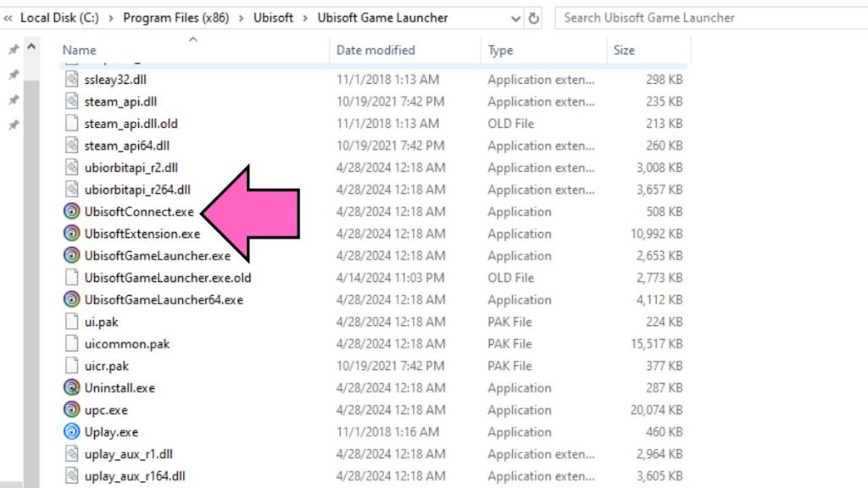The image size is (868, 488).
Task: Open the Uninstall.exe application icon
Action: (x=71, y=388)
